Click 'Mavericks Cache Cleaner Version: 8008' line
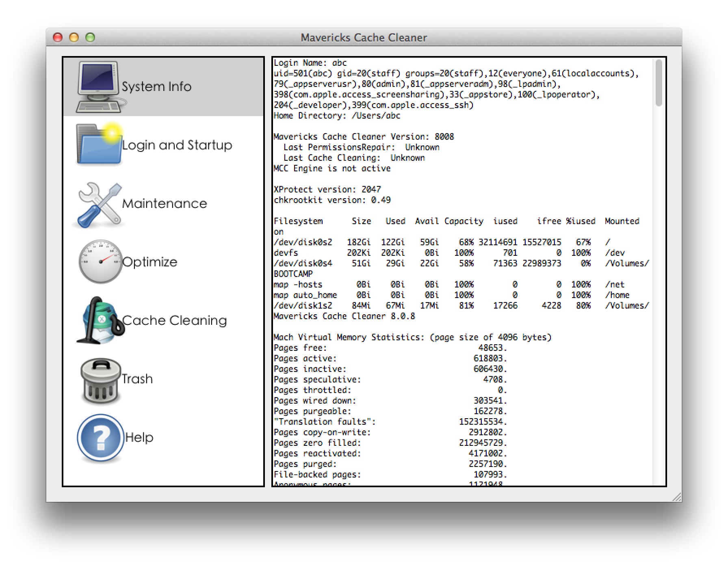728x566 pixels. pos(364,137)
